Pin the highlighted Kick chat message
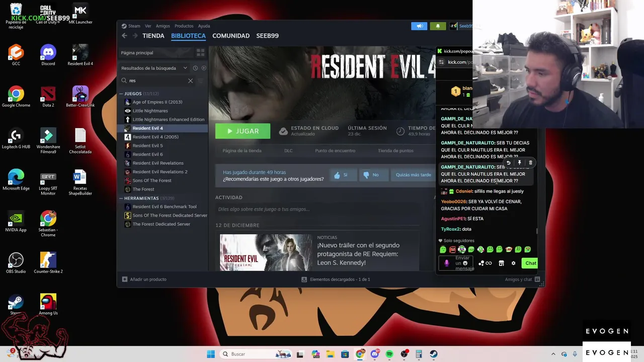The height and width of the screenshot is (362, 644). [519, 163]
